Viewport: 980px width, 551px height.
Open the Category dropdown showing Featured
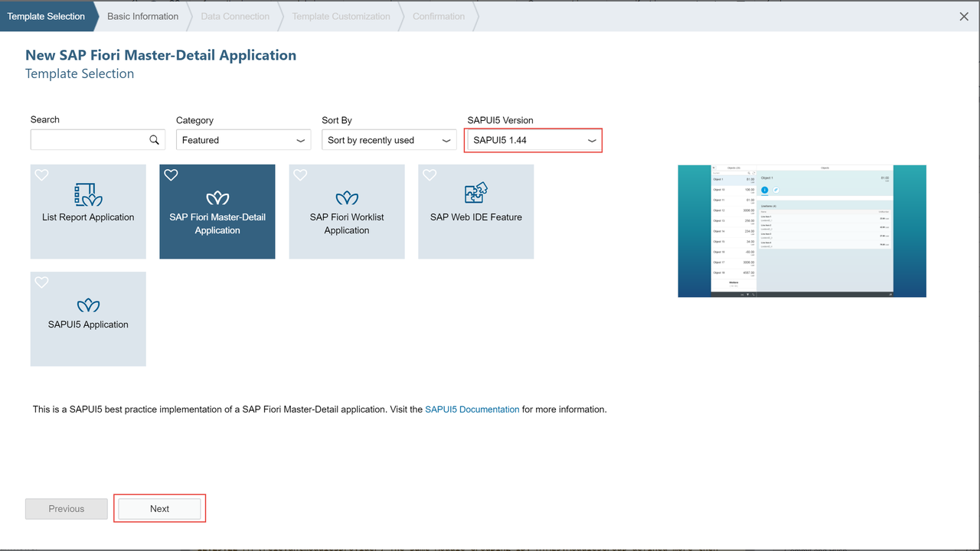click(x=243, y=140)
